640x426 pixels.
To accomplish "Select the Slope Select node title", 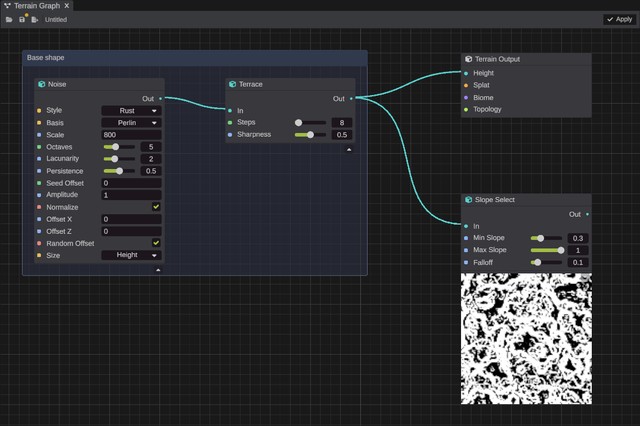I will (x=495, y=200).
